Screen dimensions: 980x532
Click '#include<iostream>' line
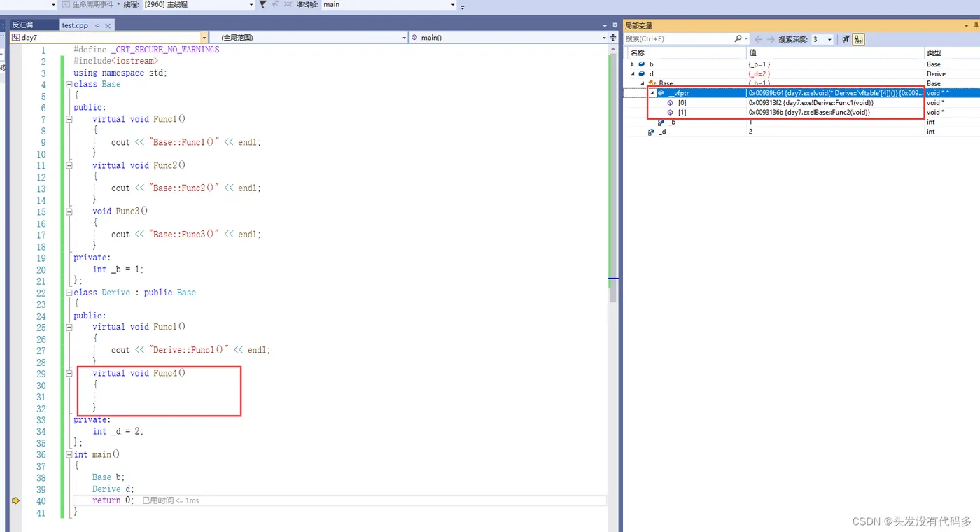point(115,62)
